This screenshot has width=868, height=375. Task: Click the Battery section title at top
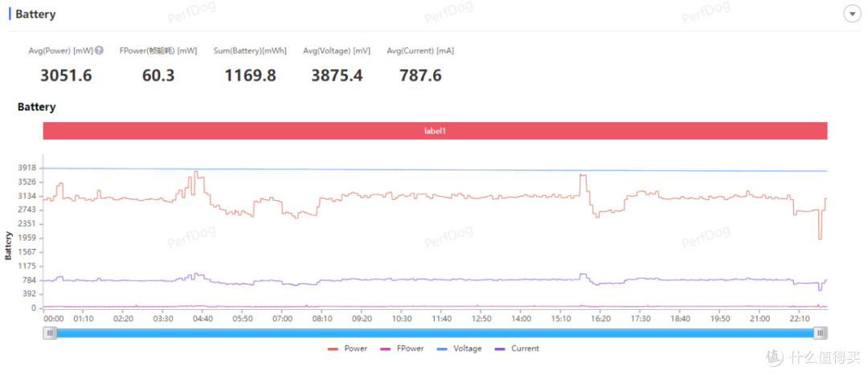pyautogui.click(x=35, y=14)
